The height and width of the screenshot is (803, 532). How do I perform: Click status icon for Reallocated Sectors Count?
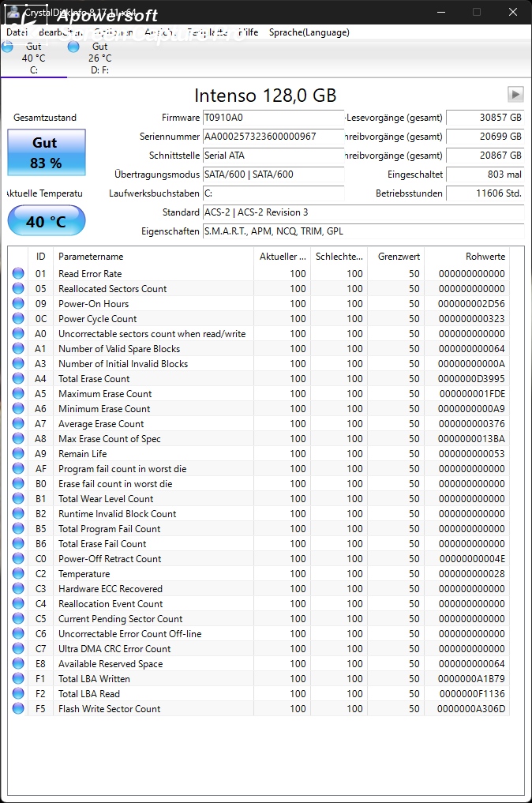click(x=18, y=288)
